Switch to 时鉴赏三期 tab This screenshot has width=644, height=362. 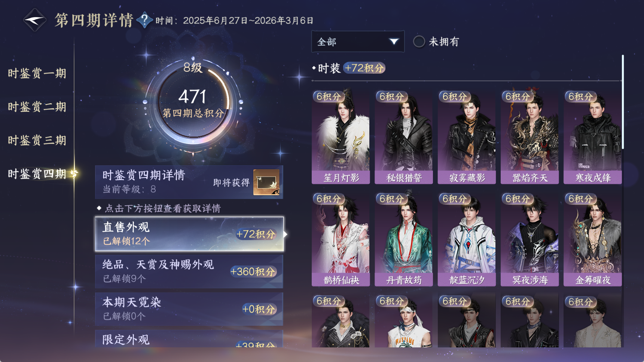(37, 141)
